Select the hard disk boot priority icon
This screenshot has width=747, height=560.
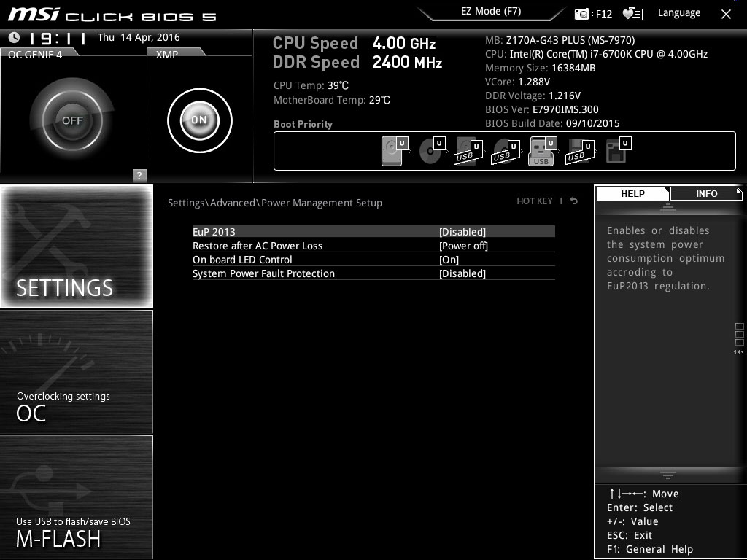click(395, 151)
